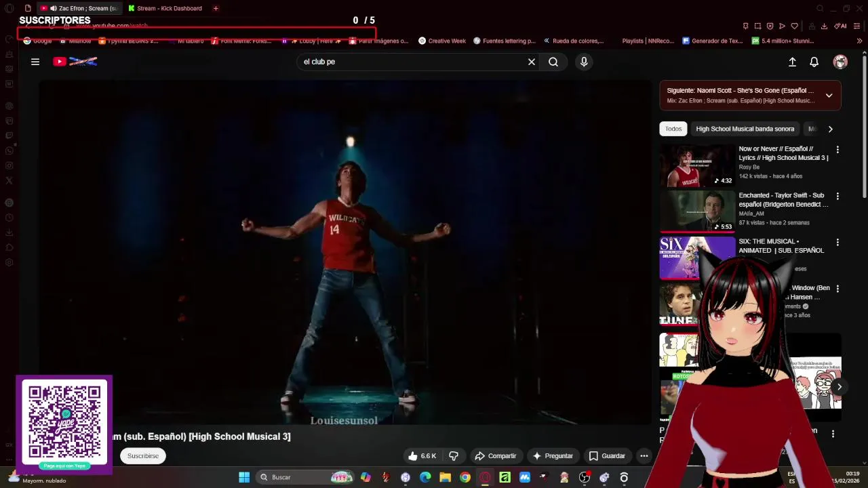
Task: Open the account avatar menu
Action: pyautogui.click(x=840, y=62)
